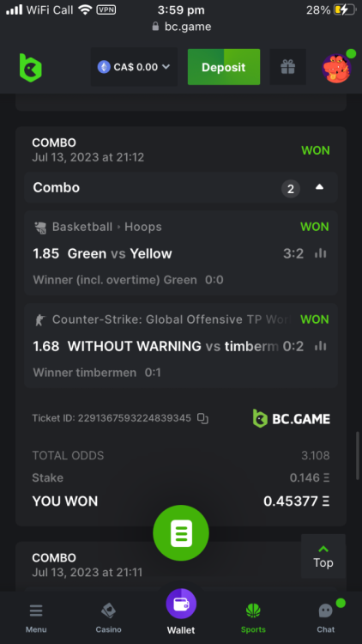Open the green floating bet slip button
Viewport: 362px width, 644px height.
click(x=181, y=532)
